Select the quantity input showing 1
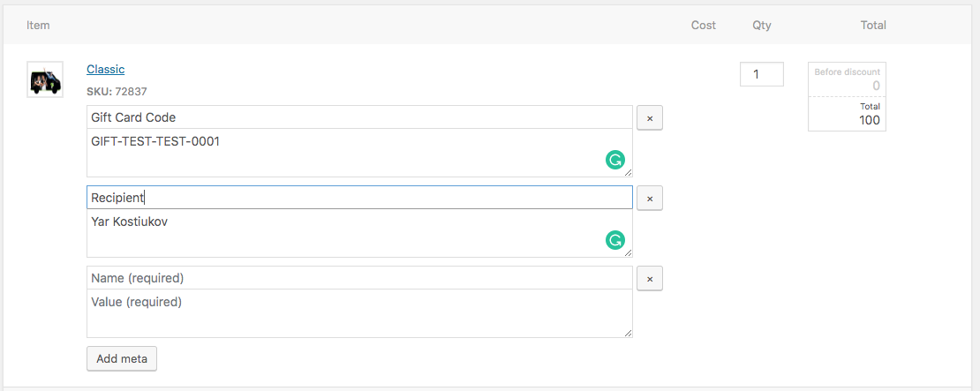Screen dimensions: 980x391 761,74
